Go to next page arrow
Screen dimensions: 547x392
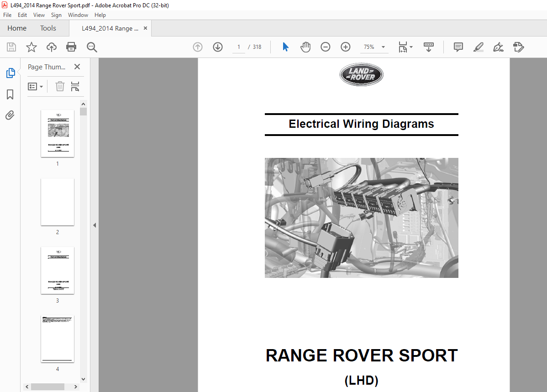tap(218, 47)
